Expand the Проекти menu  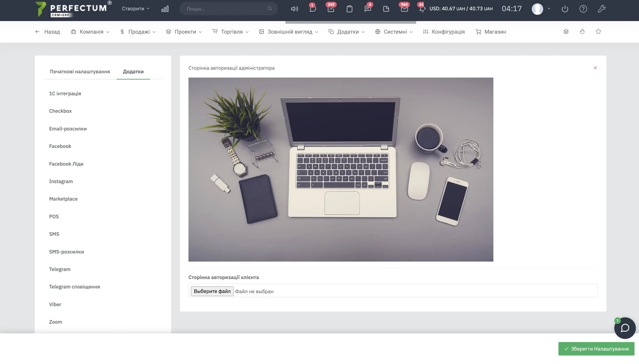tap(184, 32)
